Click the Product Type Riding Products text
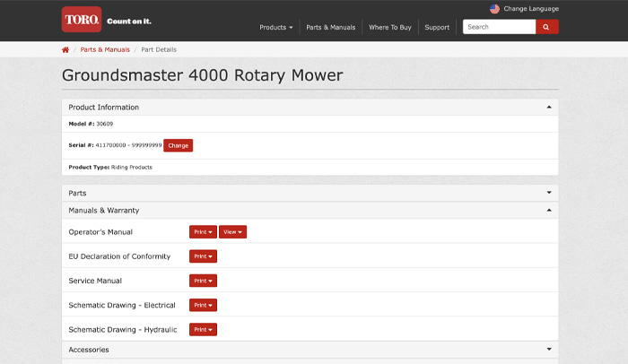 pos(110,167)
